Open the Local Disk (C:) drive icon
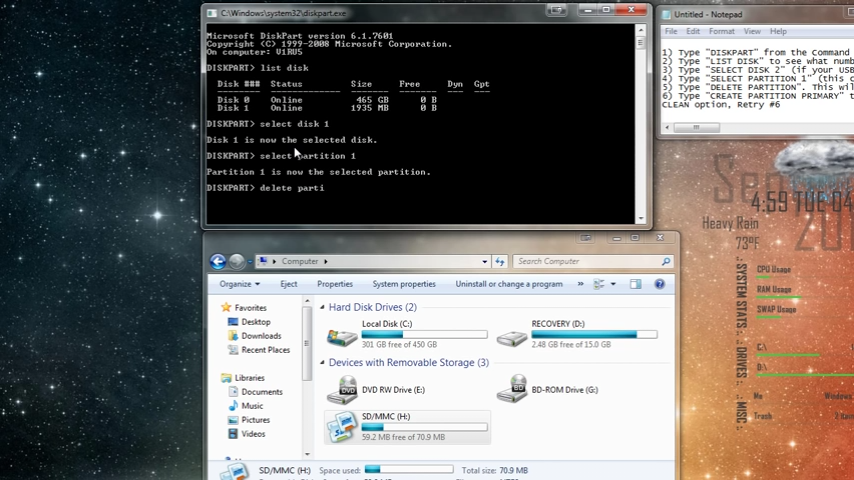Screen dimensions: 854x480 pos(342,335)
